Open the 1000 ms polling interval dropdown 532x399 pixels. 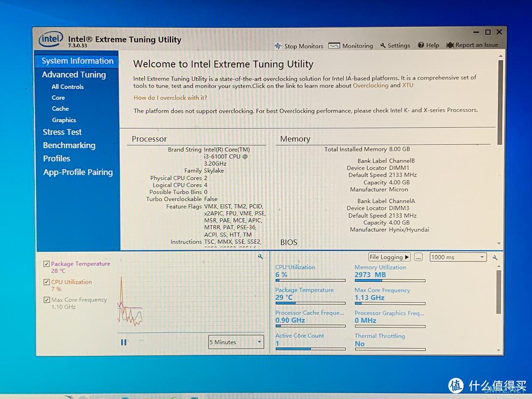(458, 257)
